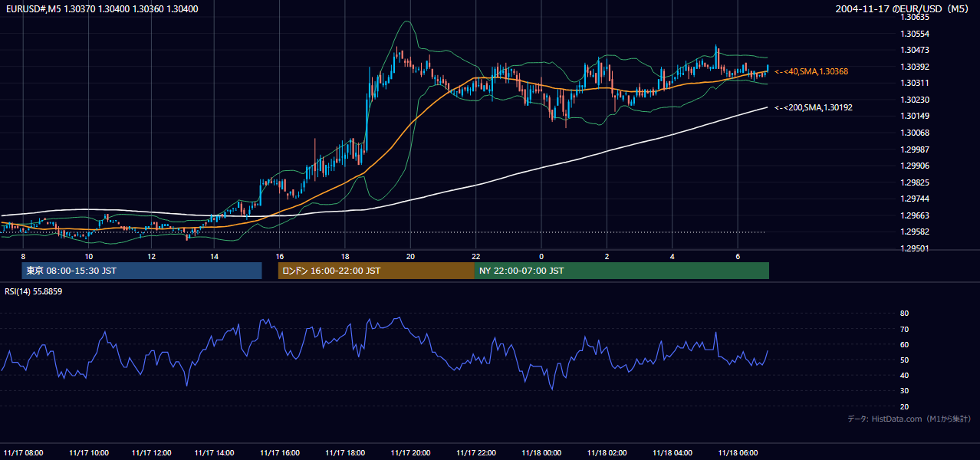Click price axis value 1.30554

tap(915, 34)
